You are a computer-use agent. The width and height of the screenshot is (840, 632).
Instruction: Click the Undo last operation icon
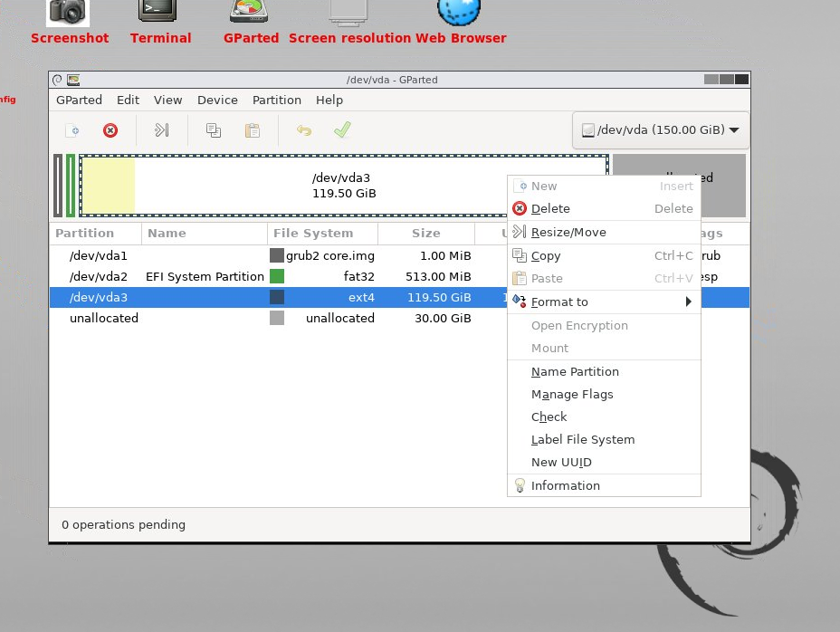[304, 130]
